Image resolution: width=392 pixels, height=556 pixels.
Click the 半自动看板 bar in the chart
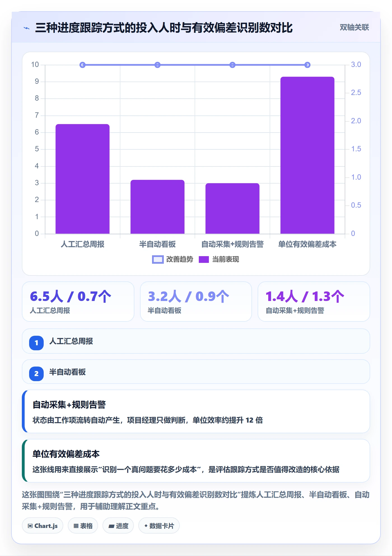157,207
